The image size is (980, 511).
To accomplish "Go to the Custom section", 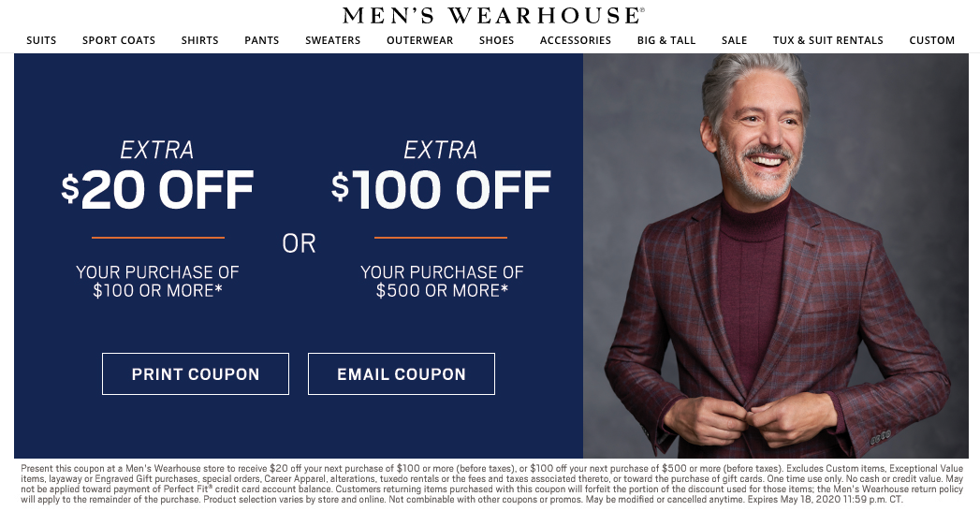I will coord(932,40).
